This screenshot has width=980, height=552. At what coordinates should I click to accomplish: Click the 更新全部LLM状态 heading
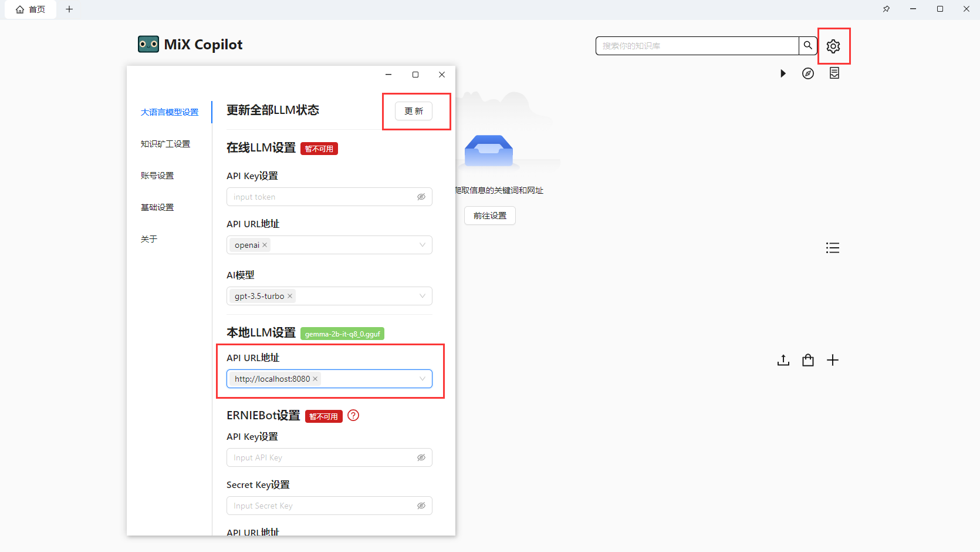tap(273, 110)
